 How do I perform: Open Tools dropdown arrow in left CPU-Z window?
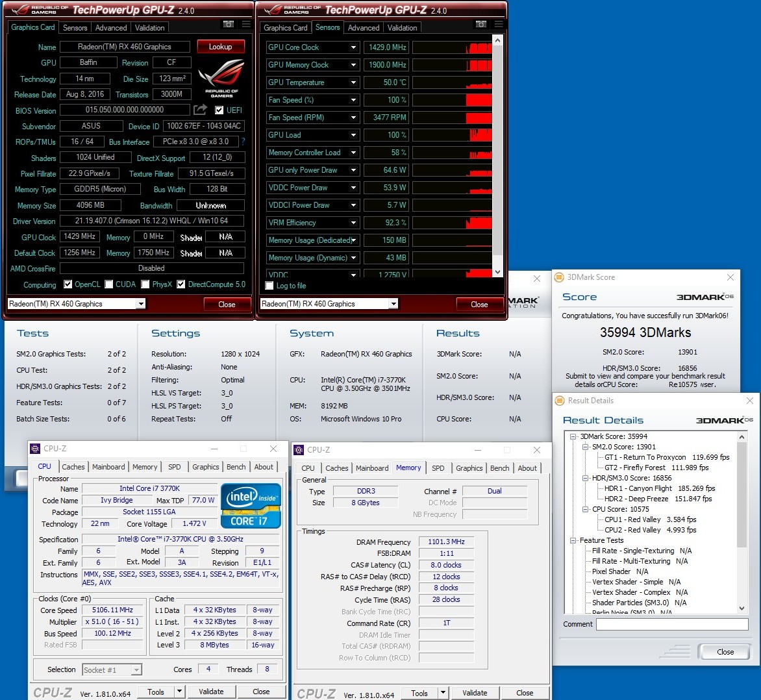[x=180, y=692]
